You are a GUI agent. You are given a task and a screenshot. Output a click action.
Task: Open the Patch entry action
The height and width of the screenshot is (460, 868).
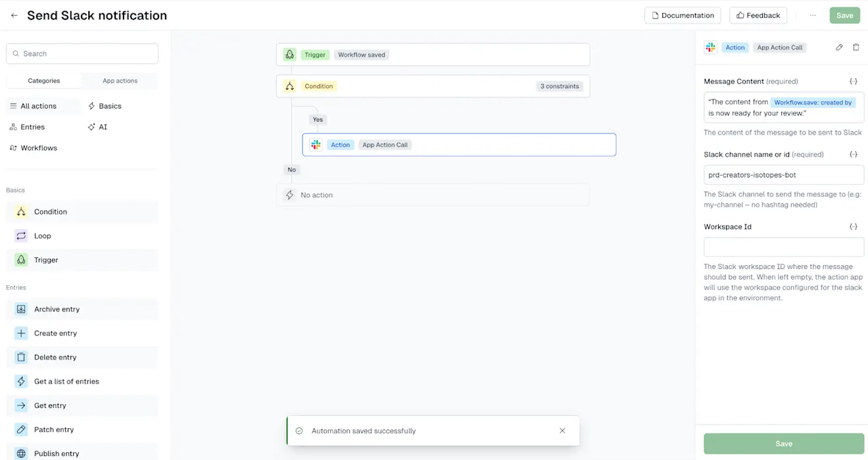tap(53, 429)
